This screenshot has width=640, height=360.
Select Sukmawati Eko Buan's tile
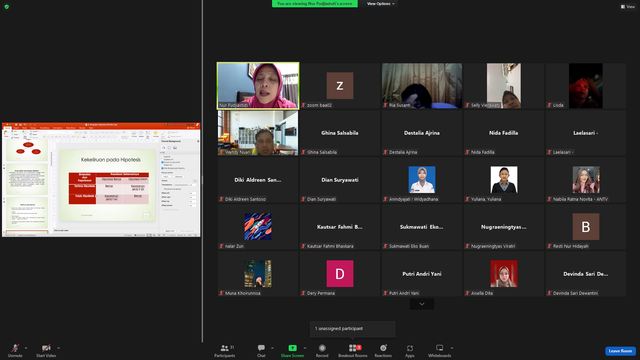pos(422,227)
